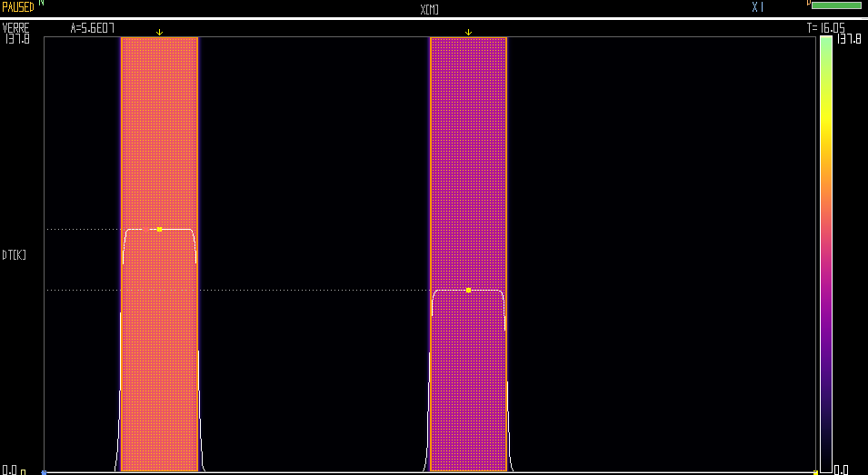Click the upper dotted reference line left of orange column
Image resolution: width=868 pixels, height=475 pixels.
[x=82, y=229]
